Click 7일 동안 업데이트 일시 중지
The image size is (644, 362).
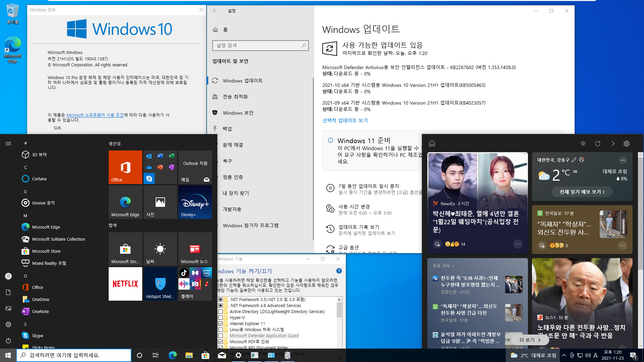tap(368, 186)
